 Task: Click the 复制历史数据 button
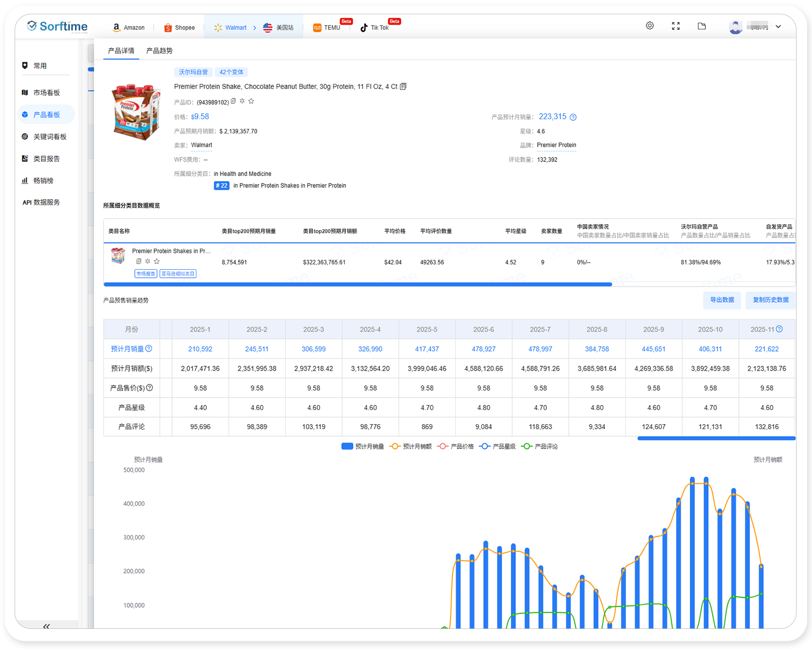[770, 300]
